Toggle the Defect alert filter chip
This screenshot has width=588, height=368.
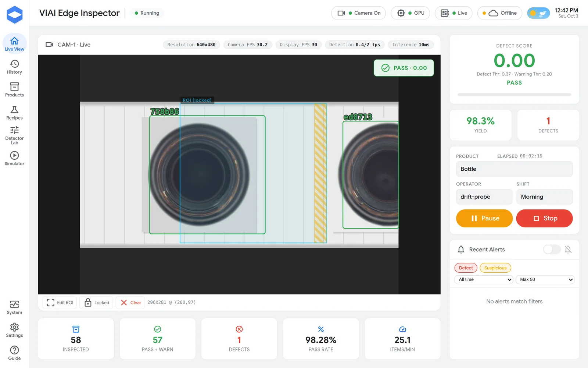tap(466, 268)
